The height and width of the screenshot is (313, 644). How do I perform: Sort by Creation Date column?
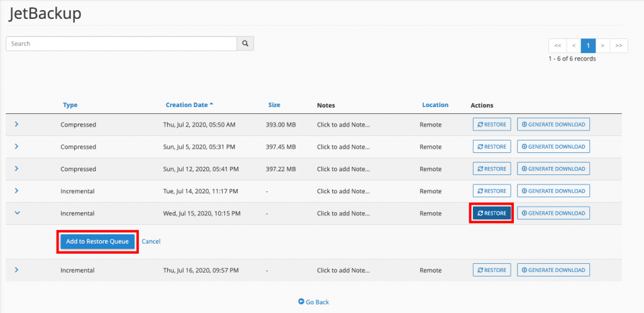189,105
